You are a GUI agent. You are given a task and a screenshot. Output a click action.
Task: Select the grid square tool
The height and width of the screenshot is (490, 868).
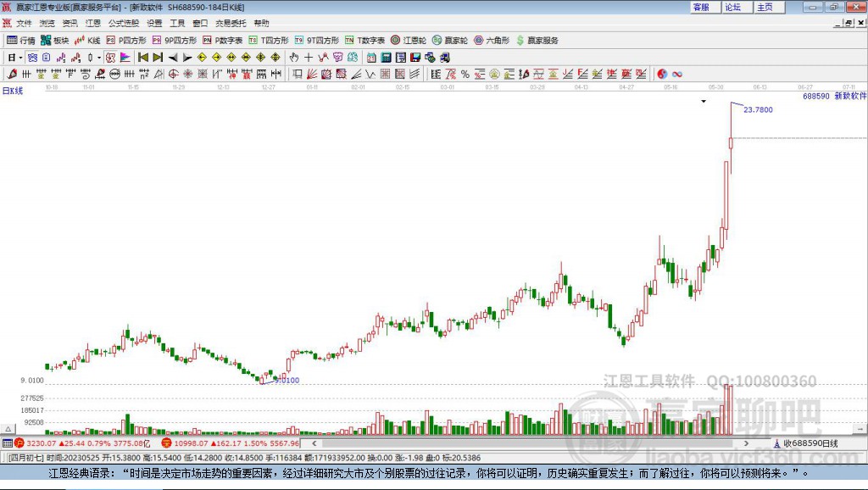pos(386,74)
